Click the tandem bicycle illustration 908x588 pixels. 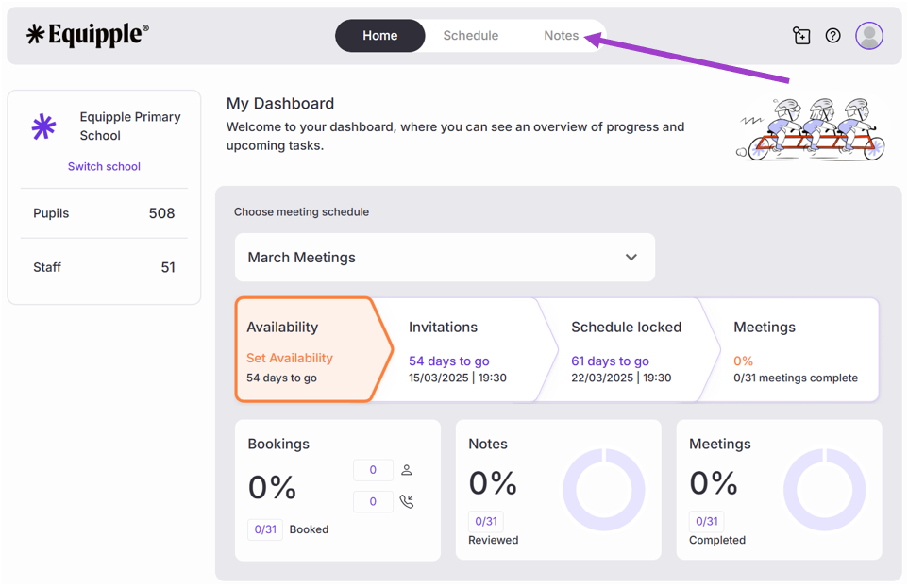click(811, 129)
